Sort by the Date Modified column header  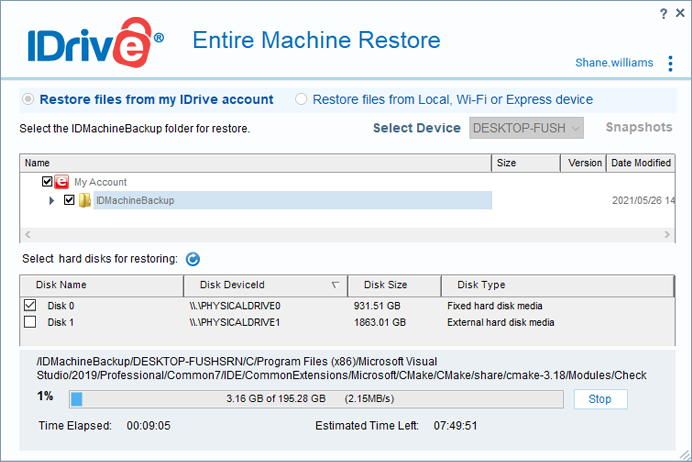(640, 163)
